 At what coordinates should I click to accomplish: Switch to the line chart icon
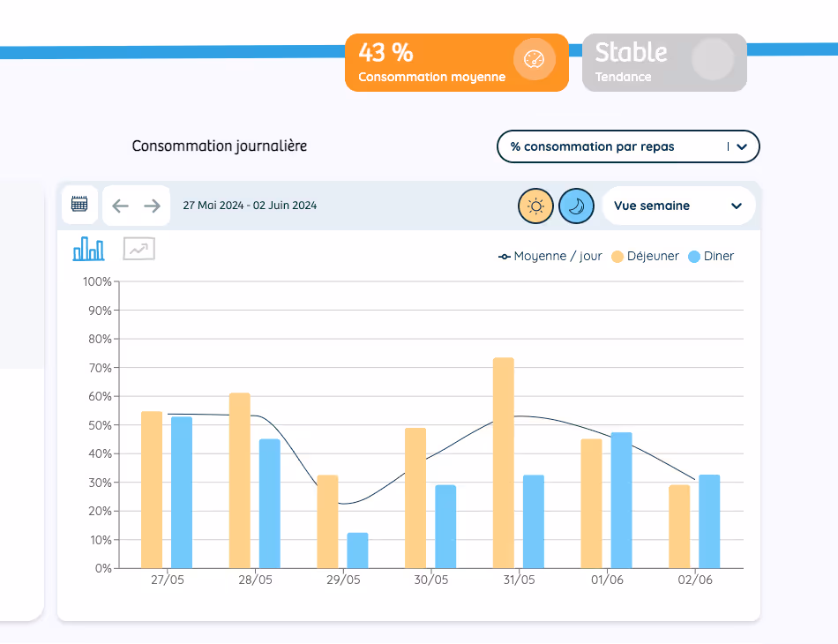click(138, 250)
